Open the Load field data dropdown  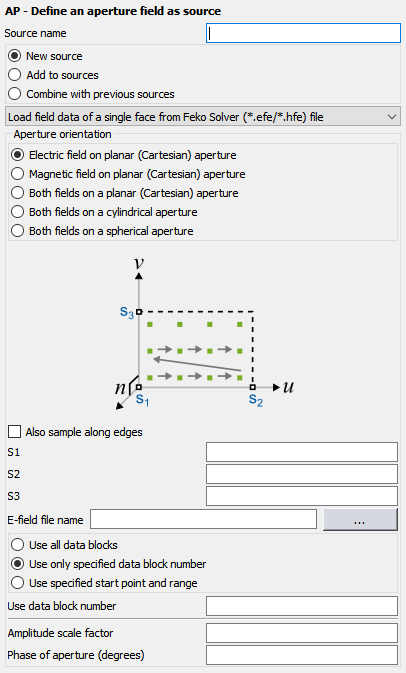[203, 116]
